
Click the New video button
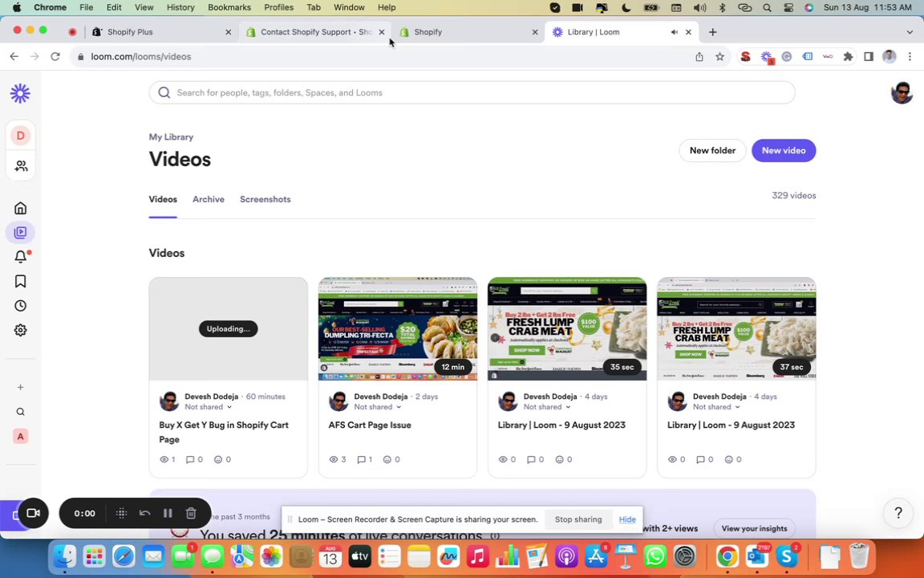pyautogui.click(x=783, y=150)
